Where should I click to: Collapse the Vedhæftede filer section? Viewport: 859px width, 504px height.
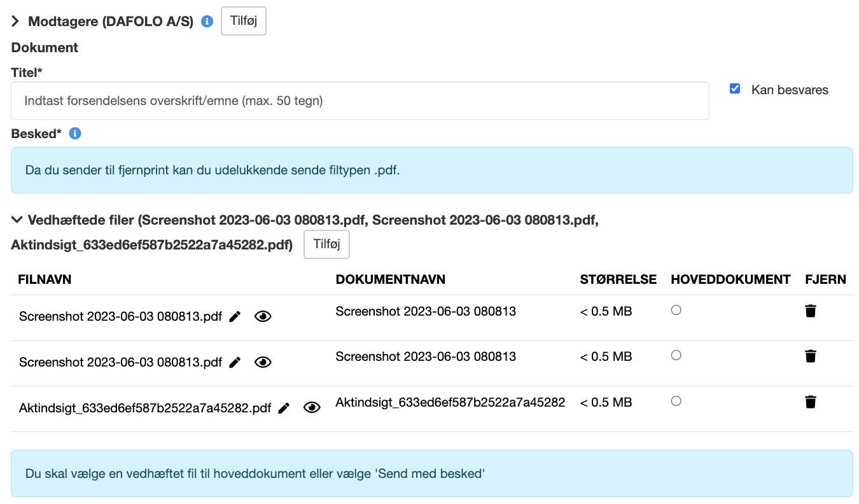click(x=16, y=220)
